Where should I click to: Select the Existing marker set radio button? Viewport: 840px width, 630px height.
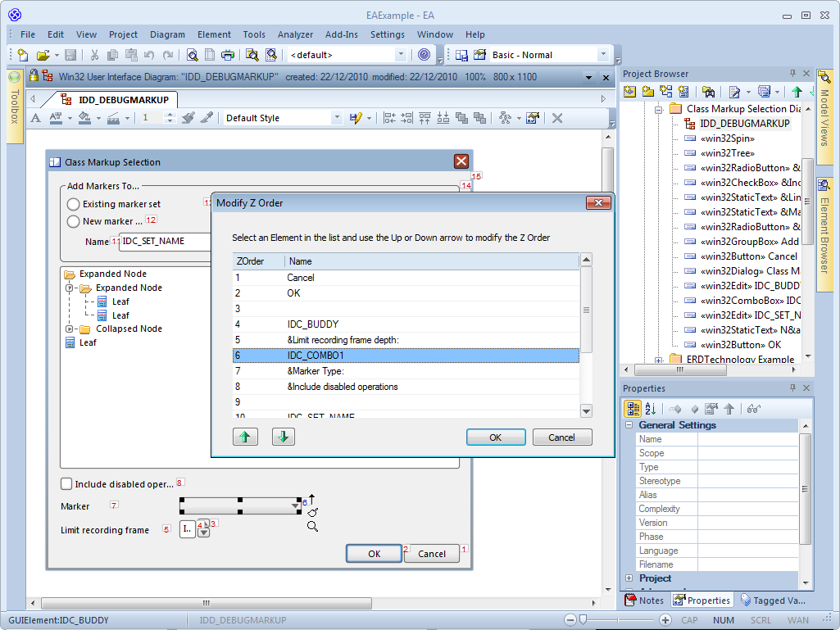pos(74,204)
